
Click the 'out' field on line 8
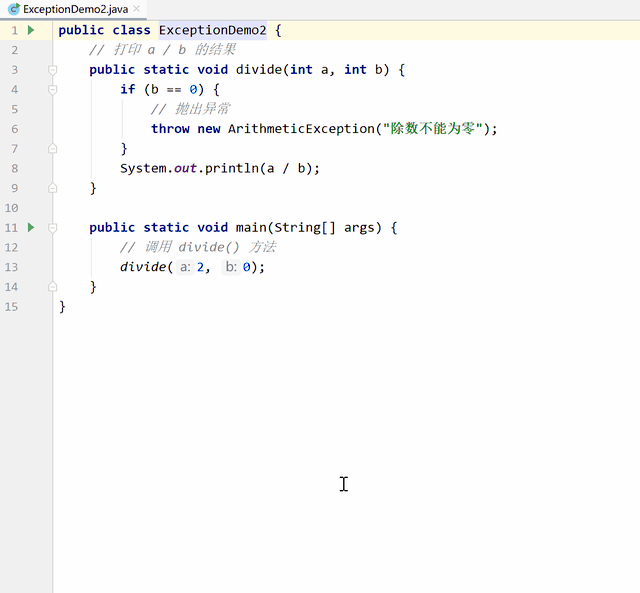[185, 169]
